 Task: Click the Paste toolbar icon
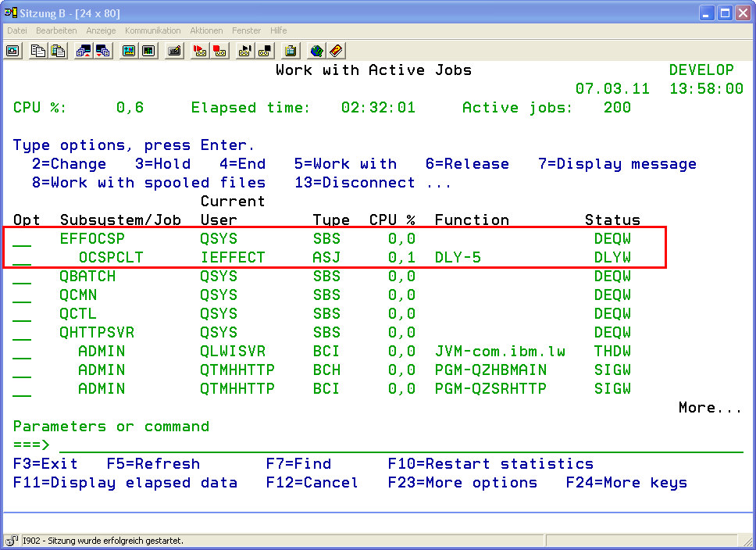tap(58, 51)
